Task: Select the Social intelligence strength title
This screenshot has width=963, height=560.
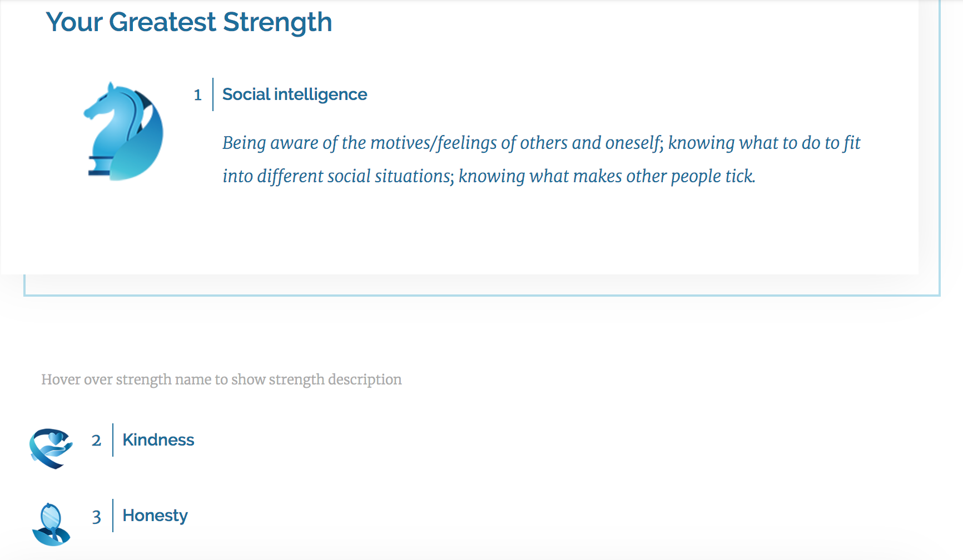Action: click(295, 94)
